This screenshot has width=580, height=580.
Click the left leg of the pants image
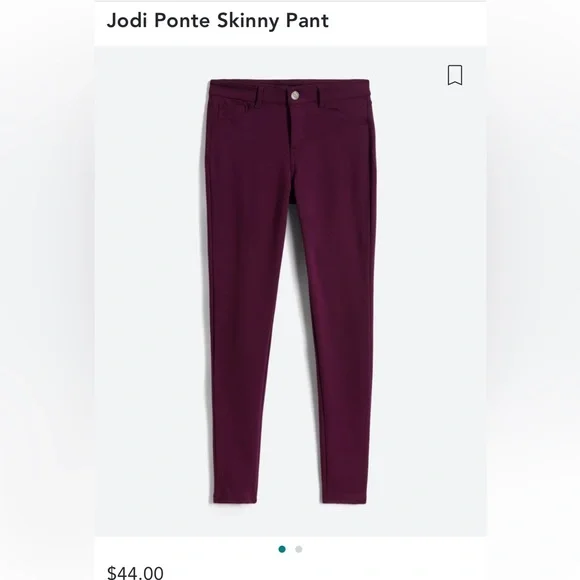point(244,333)
